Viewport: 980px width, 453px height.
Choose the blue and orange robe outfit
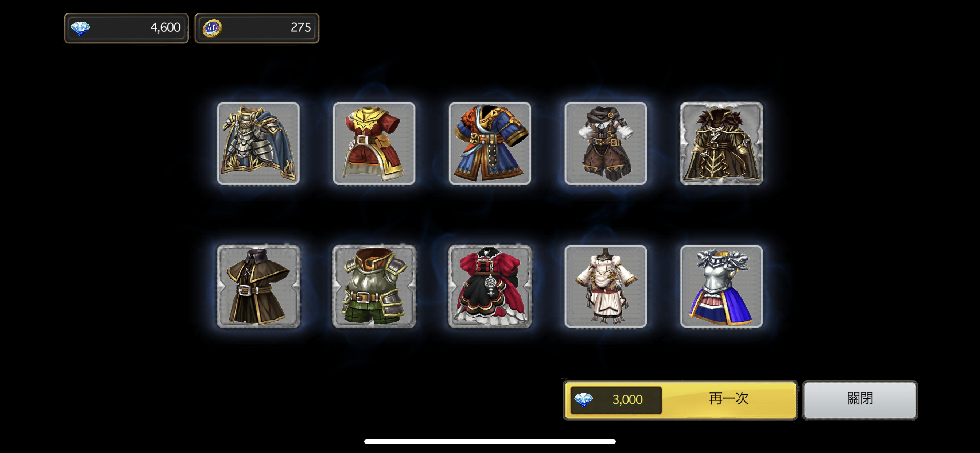click(490, 143)
